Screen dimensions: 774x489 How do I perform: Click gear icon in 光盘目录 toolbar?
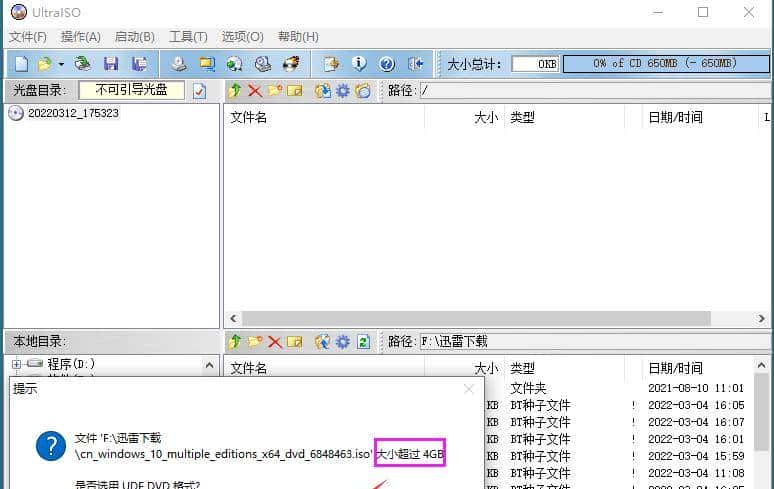point(343,91)
